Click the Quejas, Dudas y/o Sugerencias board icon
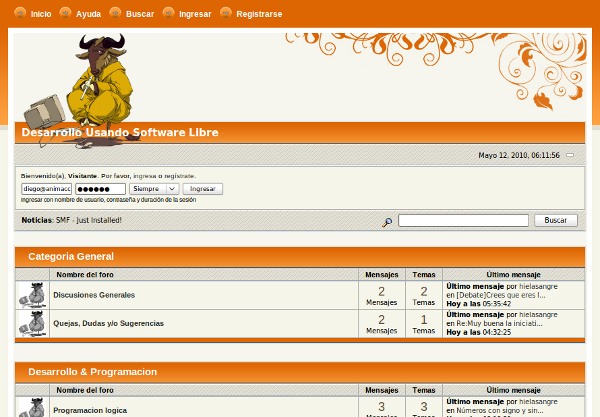Image resolution: width=600 pixels, height=417 pixels. 33,323
